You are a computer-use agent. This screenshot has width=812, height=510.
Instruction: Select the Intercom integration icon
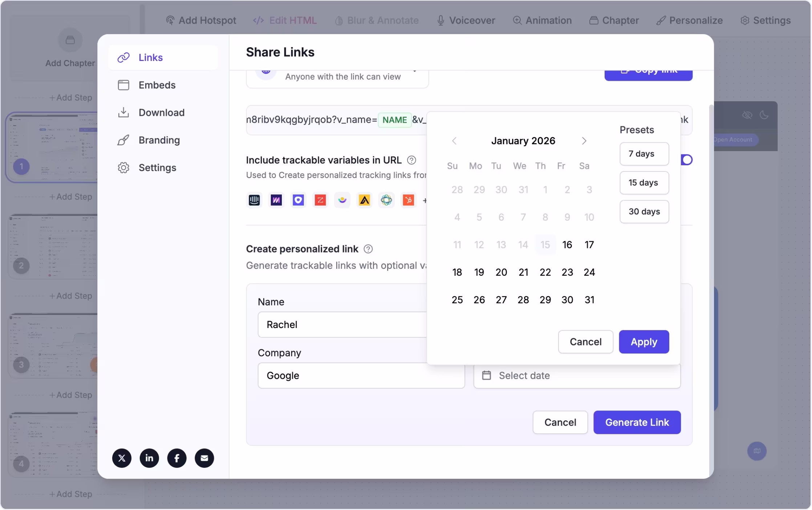254,200
